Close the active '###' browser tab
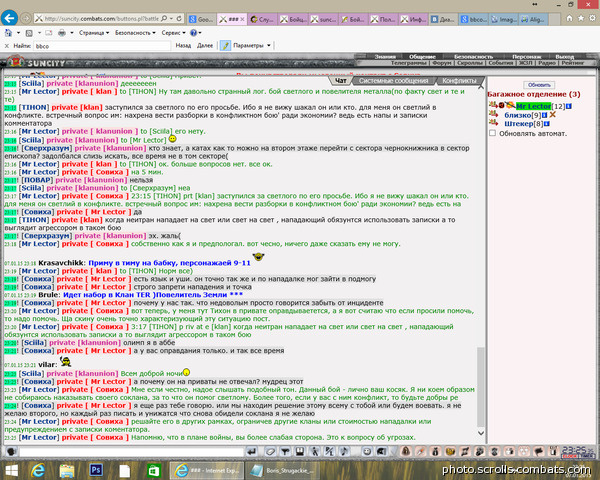This screenshot has width=600, height=480. tap(243, 19)
